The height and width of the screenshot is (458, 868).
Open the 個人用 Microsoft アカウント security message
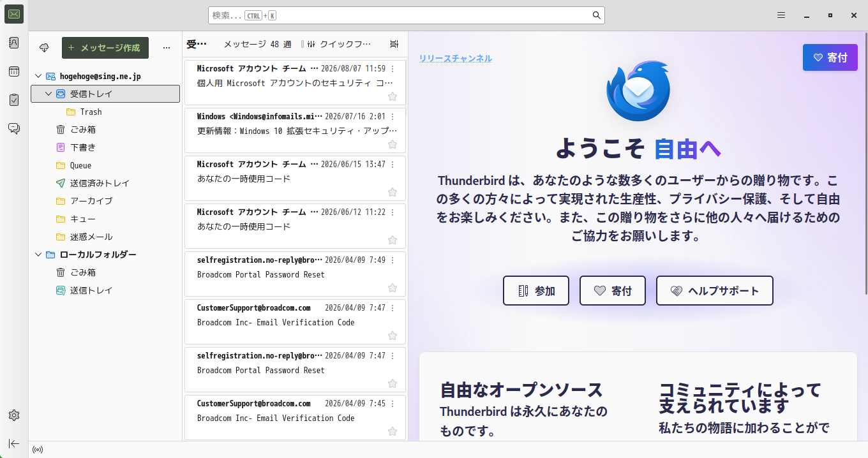295,82
